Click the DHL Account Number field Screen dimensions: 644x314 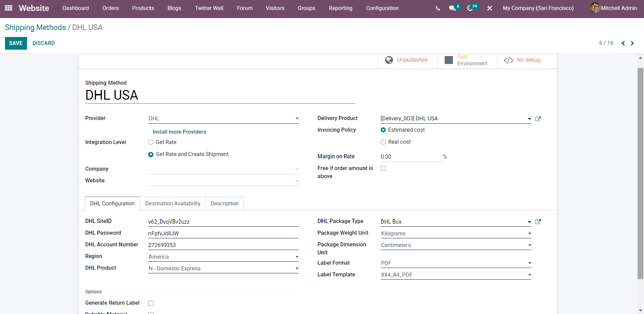coord(223,245)
